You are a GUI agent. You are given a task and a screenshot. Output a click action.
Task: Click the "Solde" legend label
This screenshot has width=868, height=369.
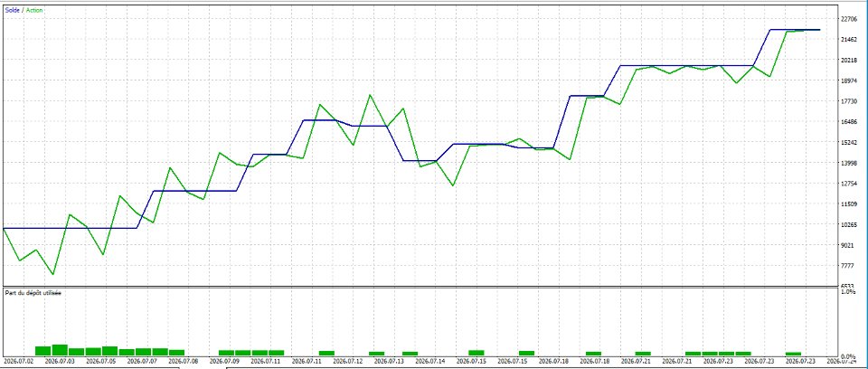tap(12, 10)
